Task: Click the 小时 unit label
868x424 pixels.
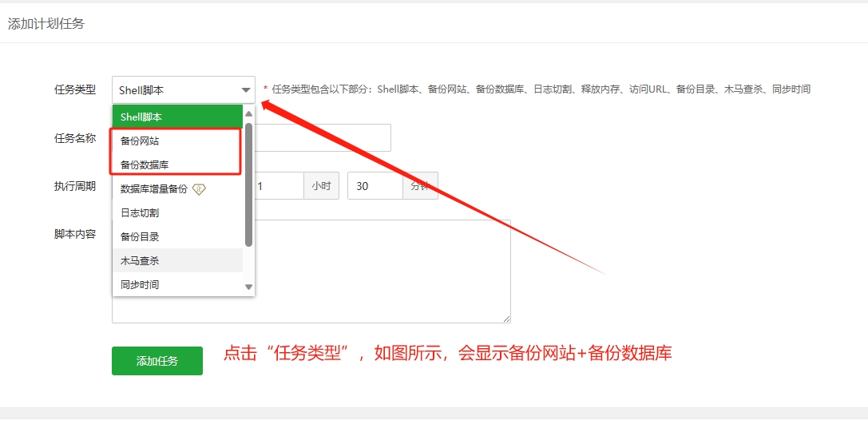Action: 321,186
